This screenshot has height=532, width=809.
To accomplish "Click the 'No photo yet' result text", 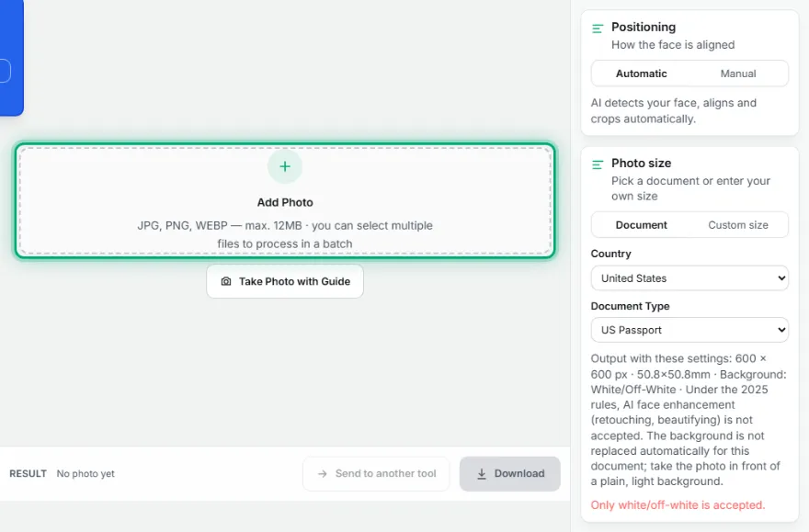I will [x=85, y=474].
